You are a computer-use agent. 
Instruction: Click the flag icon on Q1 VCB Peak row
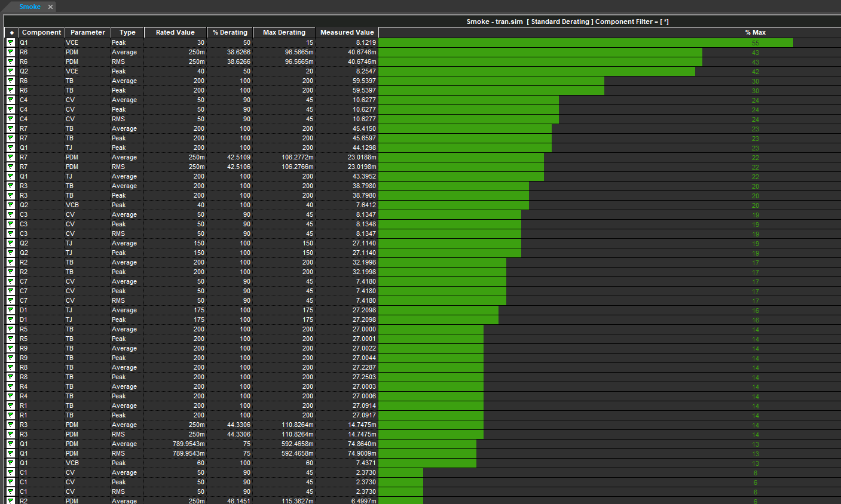pyautogui.click(x=11, y=463)
